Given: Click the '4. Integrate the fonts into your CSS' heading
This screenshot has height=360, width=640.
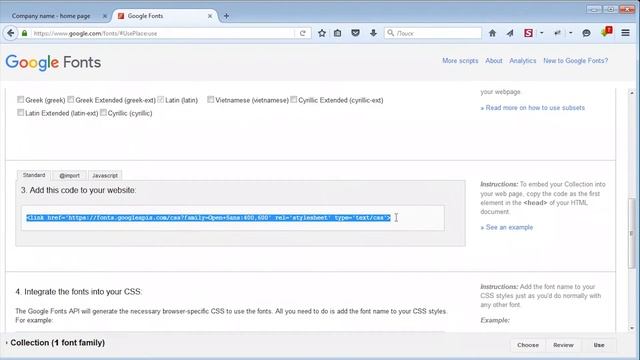Looking at the screenshot, I should (x=79, y=292).
